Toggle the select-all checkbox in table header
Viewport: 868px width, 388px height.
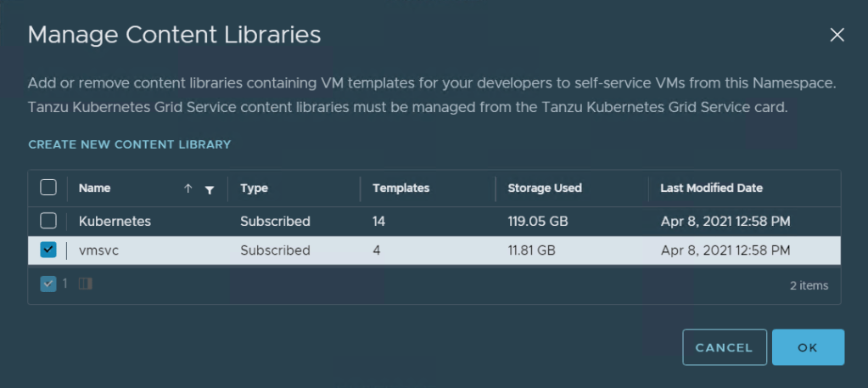click(48, 188)
